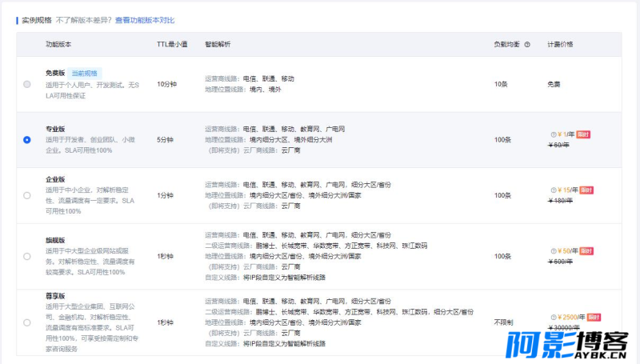Viewport: 640px width, 364px height.
Task: Click the 智能解析 column header
Action: tap(218, 44)
